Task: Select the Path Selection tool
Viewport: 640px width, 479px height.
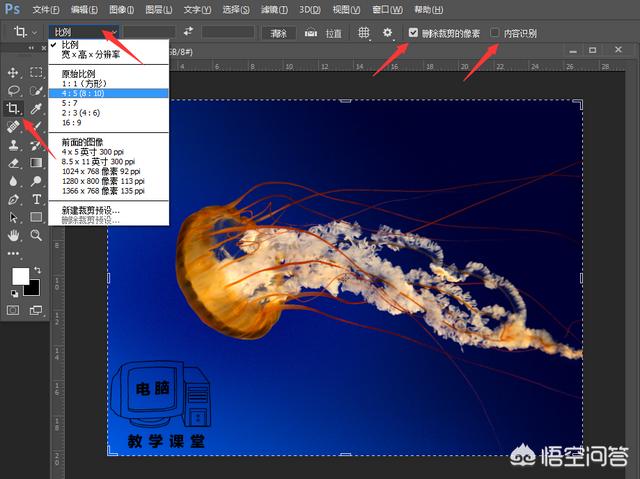Action: [13, 217]
